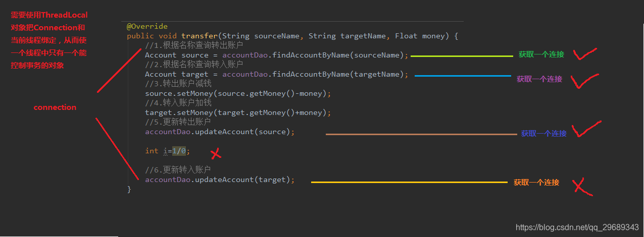Image resolution: width=644 pixels, height=237 pixels.
Task: Click the red connection label
Action: coord(55,107)
